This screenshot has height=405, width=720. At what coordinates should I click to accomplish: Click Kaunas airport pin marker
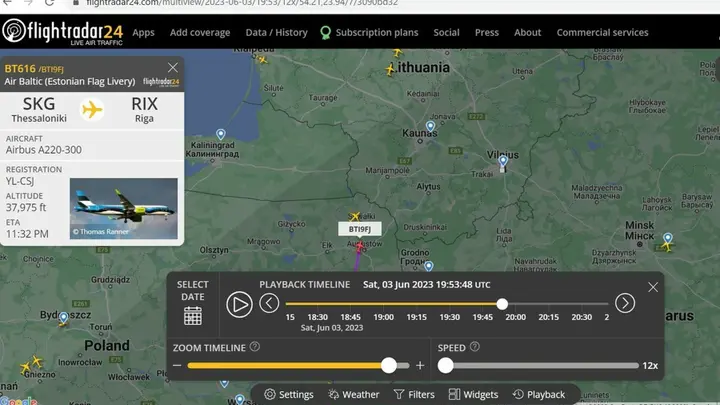pos(430,126)
